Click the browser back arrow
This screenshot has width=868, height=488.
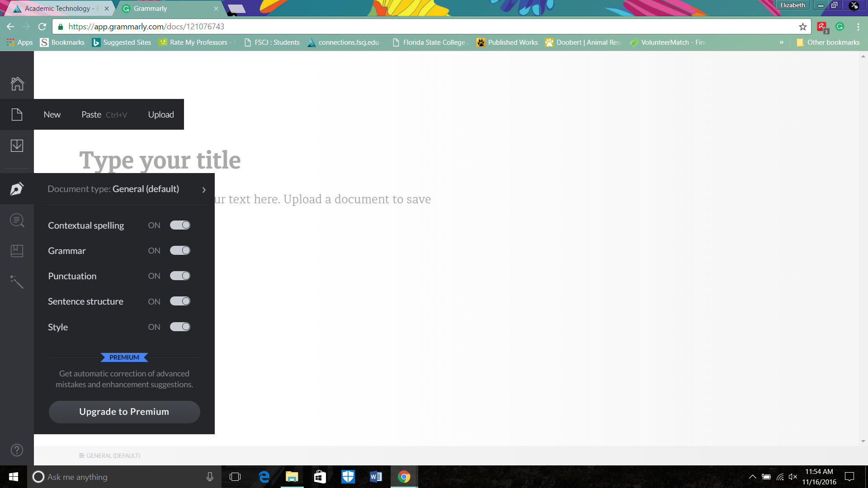coord(10,27)
